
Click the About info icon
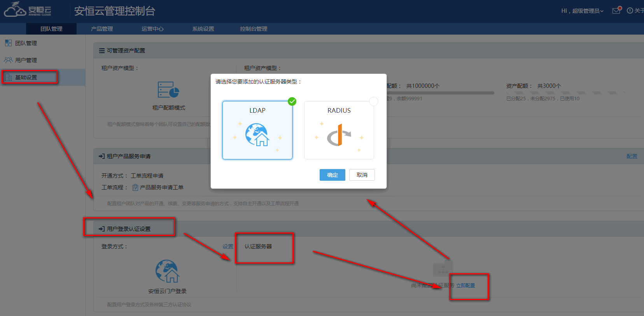(x=630, y=10)
